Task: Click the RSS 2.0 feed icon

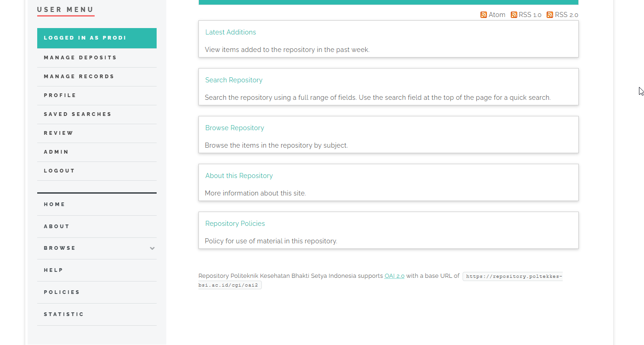Action: 550,15
